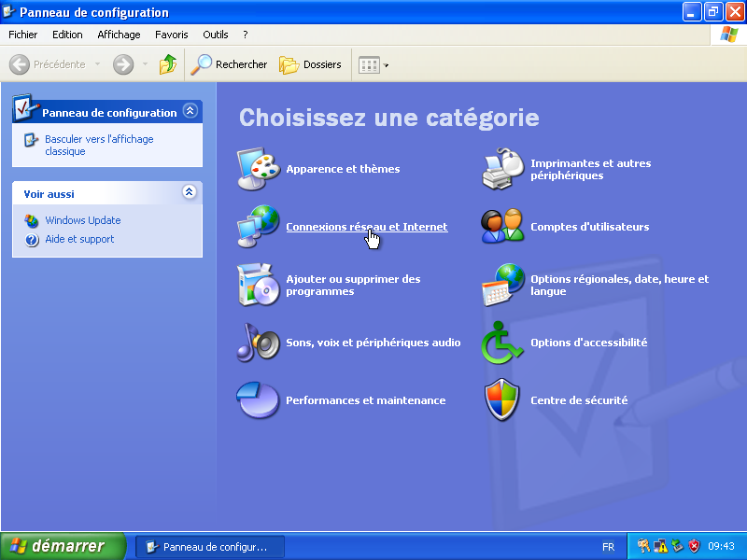Collapse the Voir aussi panel

[190, 192]
